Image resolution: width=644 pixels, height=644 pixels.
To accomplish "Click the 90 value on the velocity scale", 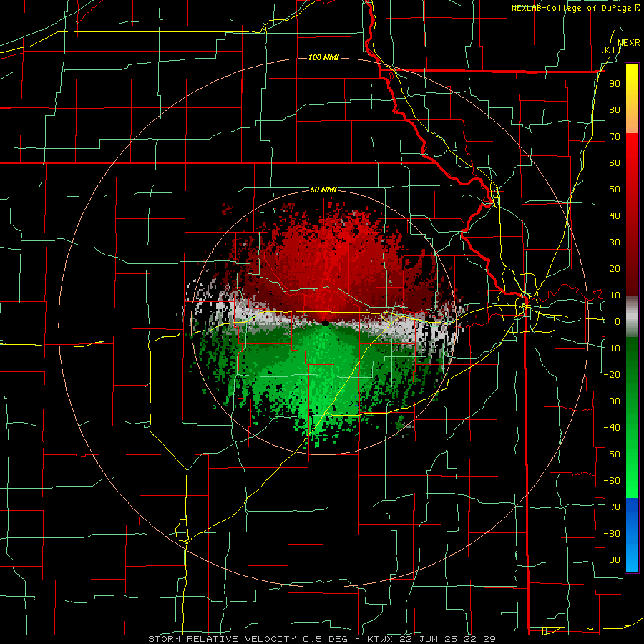I will pyautogui.click(x=615, y=84).
